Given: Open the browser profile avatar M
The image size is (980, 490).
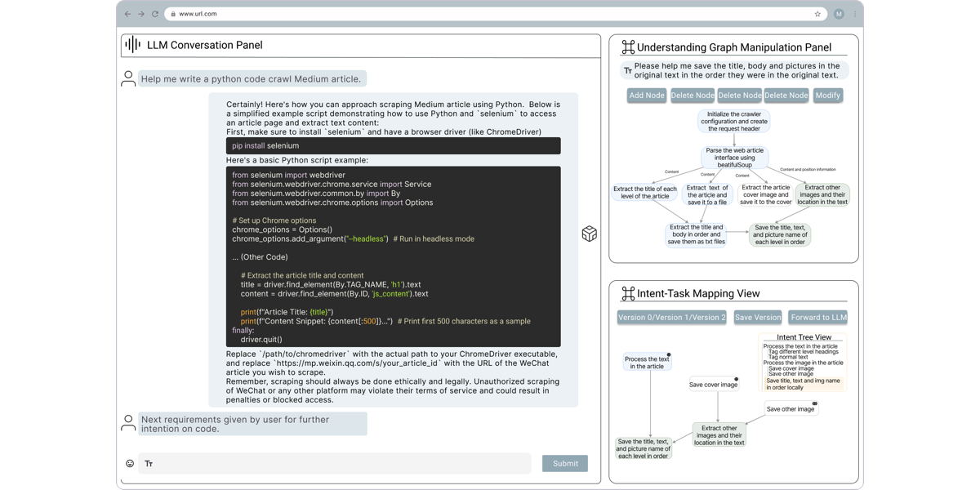Looking at the screenshot, I should coord(839,14).
